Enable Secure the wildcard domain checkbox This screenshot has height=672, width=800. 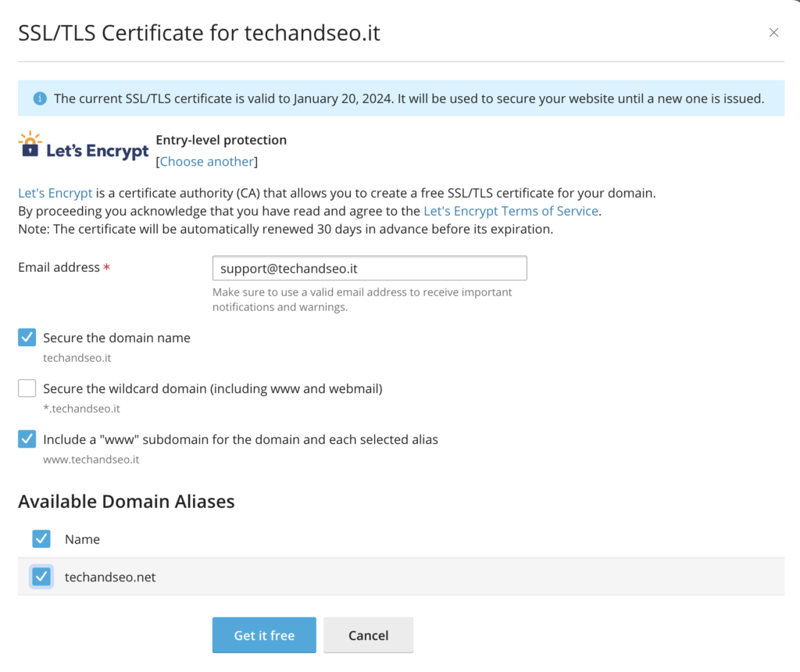point(27,388)
